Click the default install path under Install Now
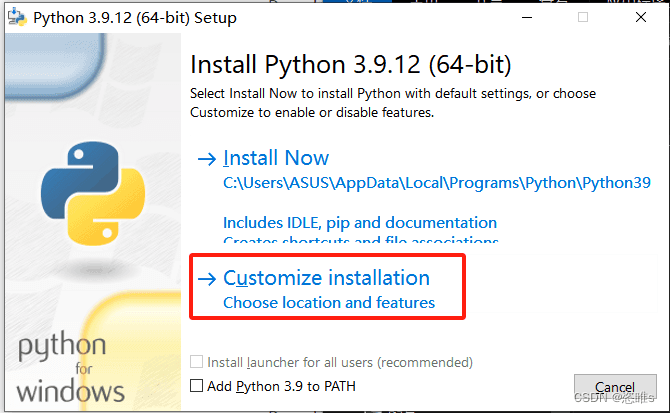The width and height of the screenshot is (670, 413). [x=436, y=184]
